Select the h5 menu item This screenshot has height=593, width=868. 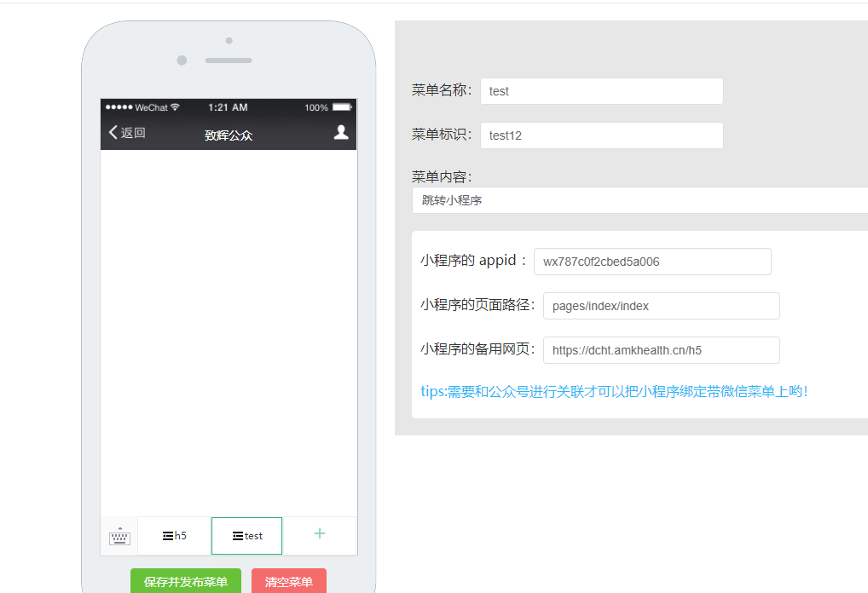[x=175, y=535]
